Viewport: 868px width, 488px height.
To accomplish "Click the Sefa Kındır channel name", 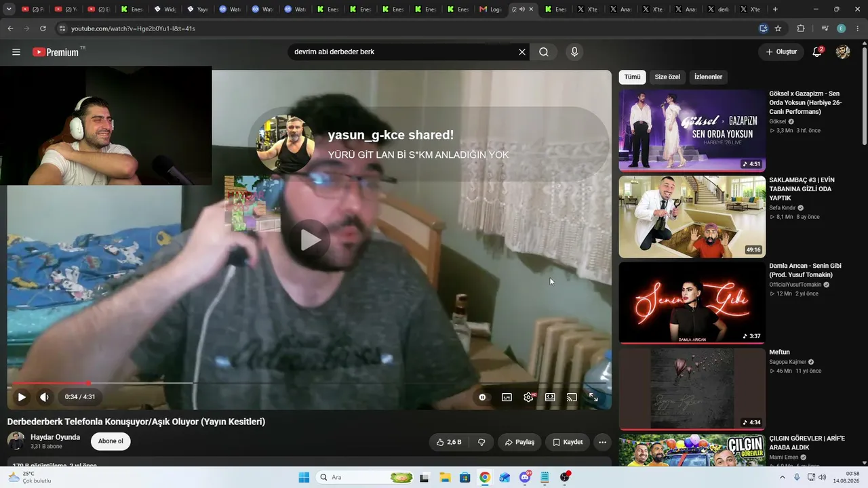I will [783, 208].
